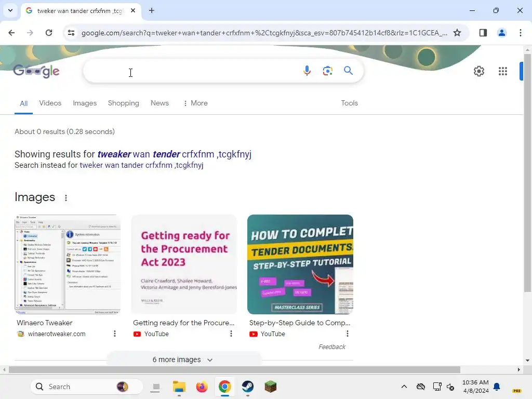Open search Tools
532x399 pixels.
[349, 103]
